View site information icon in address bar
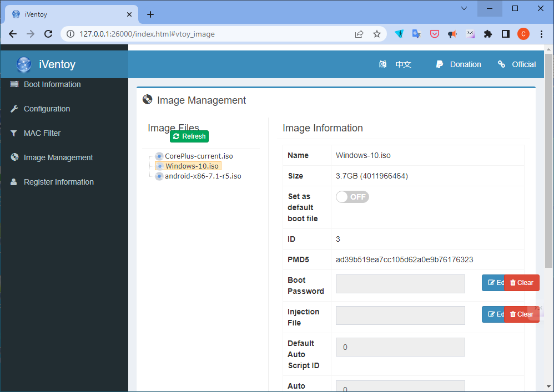 click(x=70, y=34)
